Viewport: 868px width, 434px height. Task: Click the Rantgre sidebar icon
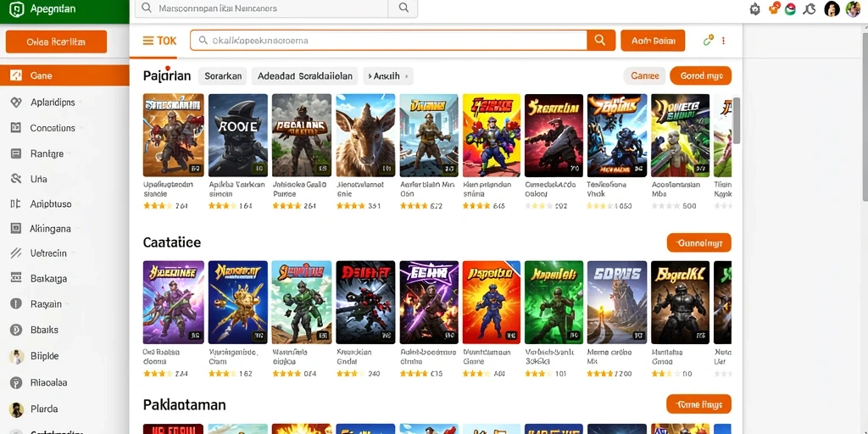[x=16, y=154]
